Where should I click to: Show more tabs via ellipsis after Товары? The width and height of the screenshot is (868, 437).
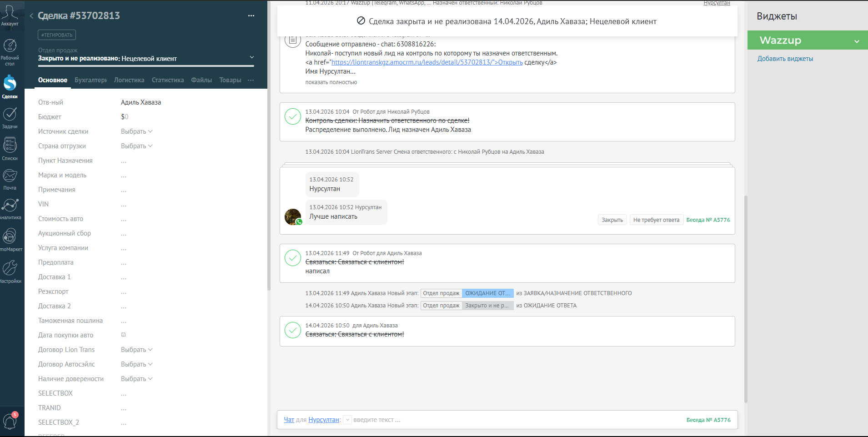pyautogui.click(x=251, y=80)
